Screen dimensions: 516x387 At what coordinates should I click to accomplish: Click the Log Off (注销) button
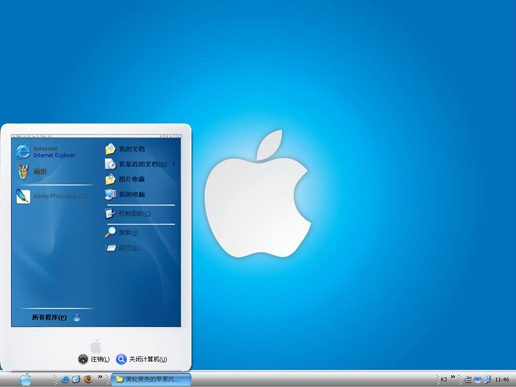[x=94, y=359]
